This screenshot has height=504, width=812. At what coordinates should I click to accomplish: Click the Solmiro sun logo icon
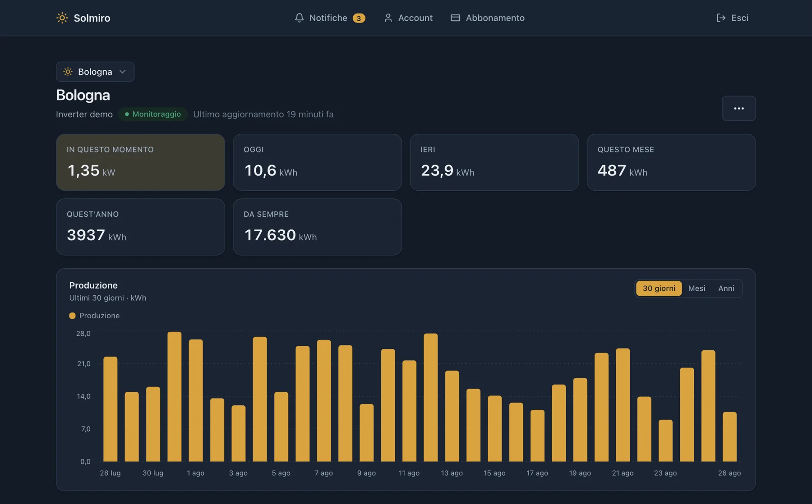pyautogui.click(x=62, y=18)
